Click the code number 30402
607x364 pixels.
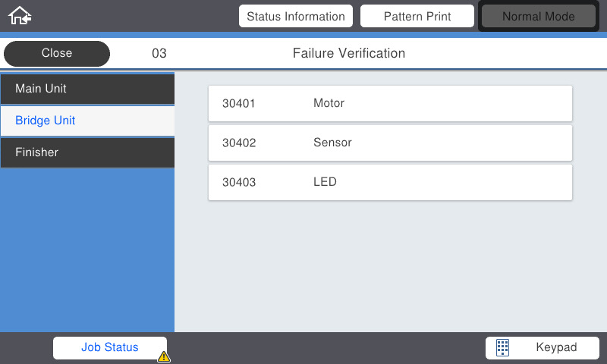click(x=239, y=143)
